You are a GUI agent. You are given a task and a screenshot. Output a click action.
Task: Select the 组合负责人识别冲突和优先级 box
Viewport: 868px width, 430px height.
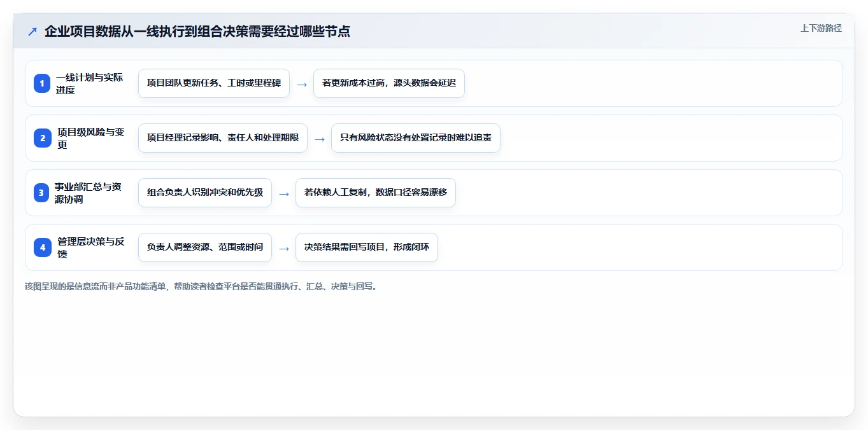pos(205,193)
